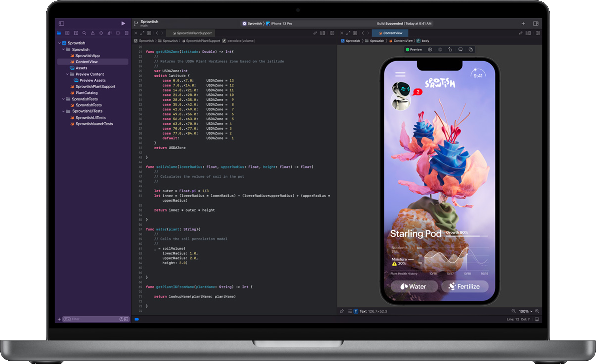Viewport: 596px width, 364px height.
Task: Collapse the Sprowtish group folder
Action: point(63,49)
